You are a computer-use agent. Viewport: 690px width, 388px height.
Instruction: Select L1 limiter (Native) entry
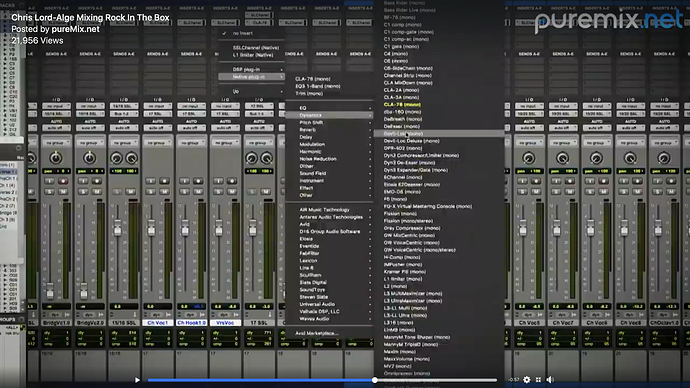point(252,55)
